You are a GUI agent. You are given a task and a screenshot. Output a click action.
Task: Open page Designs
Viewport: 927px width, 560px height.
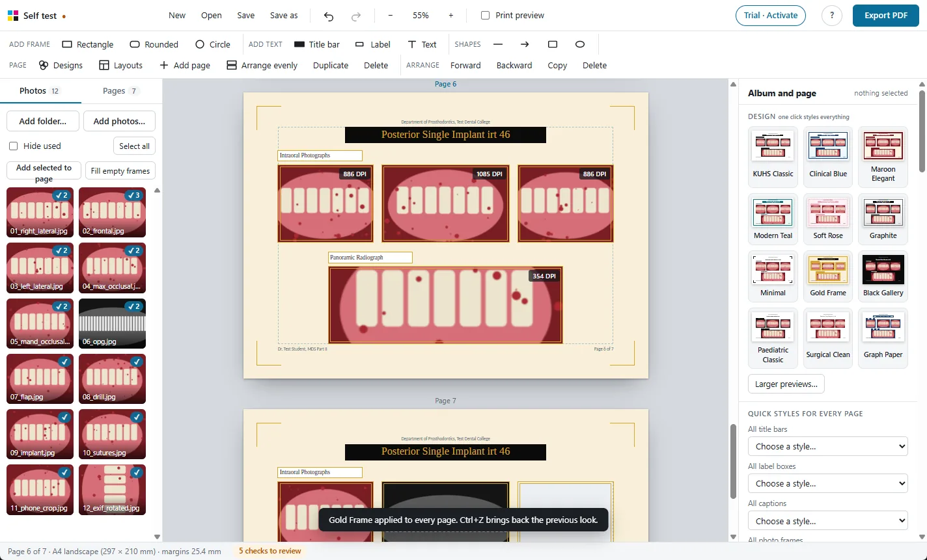click(x=61, y=65)
